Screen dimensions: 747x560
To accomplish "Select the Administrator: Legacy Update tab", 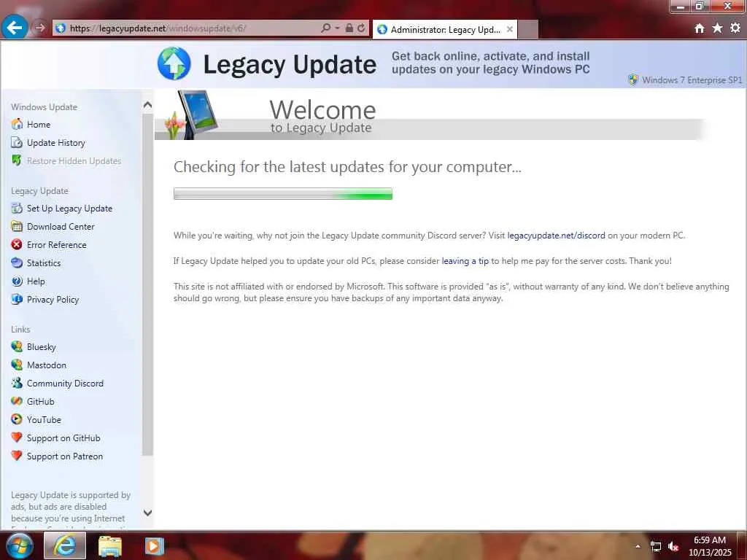I will click(x=445, y=29).
